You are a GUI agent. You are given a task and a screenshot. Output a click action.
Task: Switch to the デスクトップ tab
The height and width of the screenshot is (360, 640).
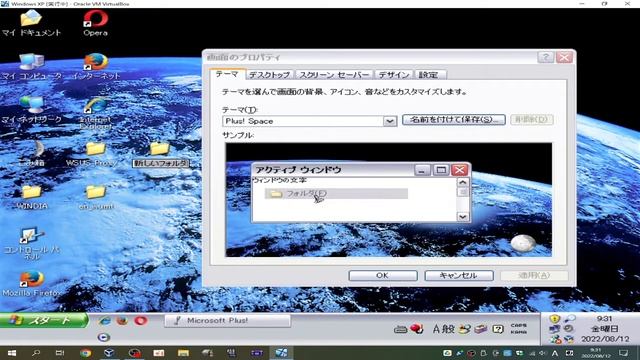point(269,75)
